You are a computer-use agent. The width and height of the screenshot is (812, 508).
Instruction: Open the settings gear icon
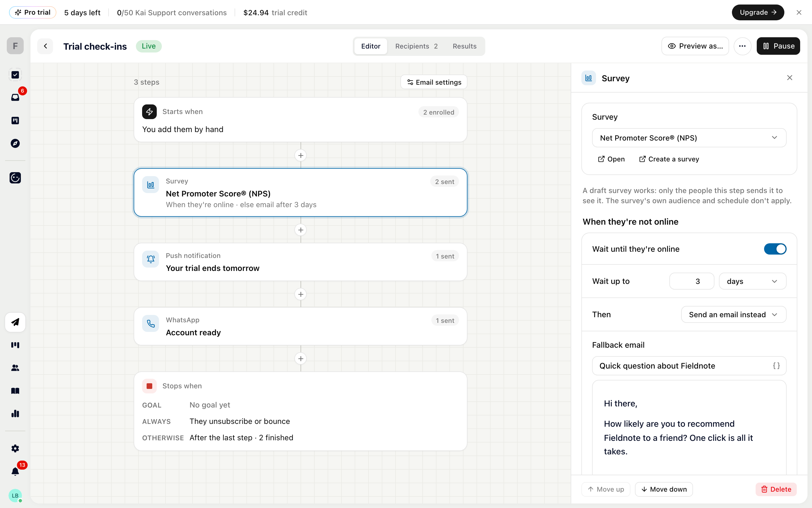(15, 448)
